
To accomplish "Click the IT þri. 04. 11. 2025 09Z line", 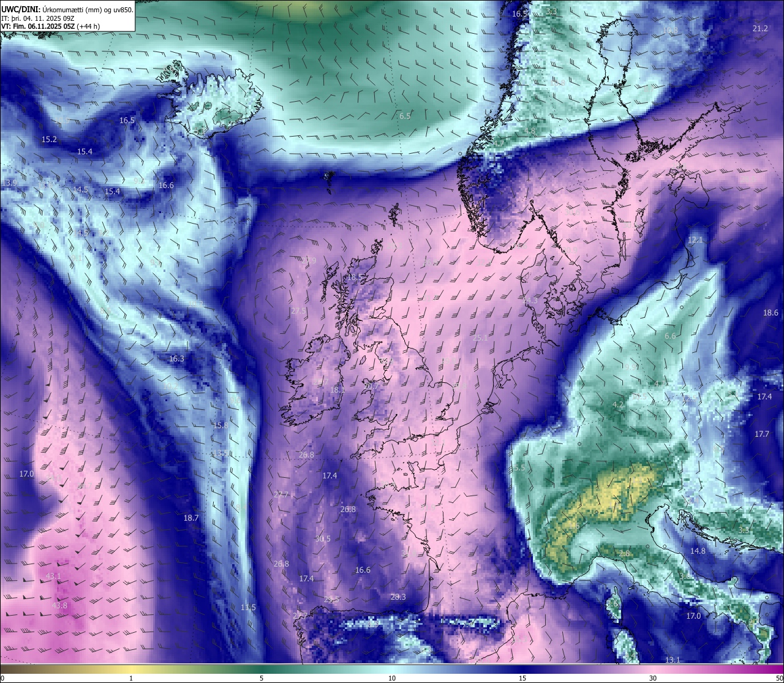I will (x=38, y=18).
